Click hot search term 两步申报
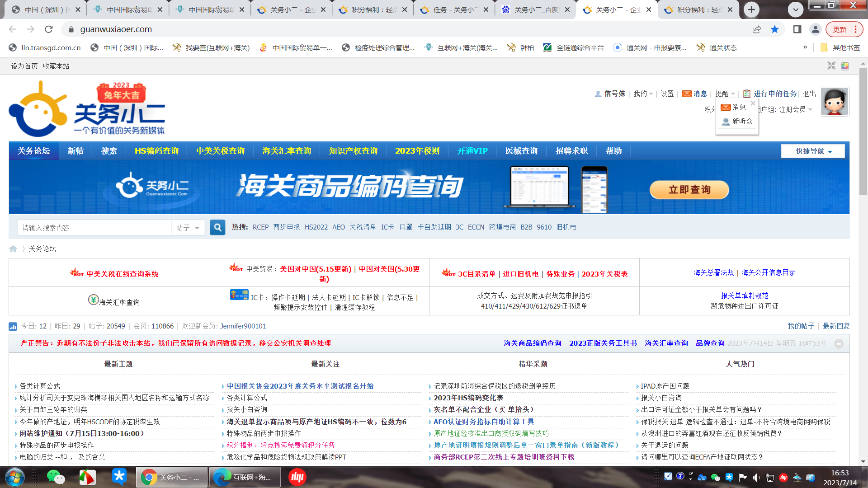The width and height of the screenshot is (868, 488). pos(287,227)
